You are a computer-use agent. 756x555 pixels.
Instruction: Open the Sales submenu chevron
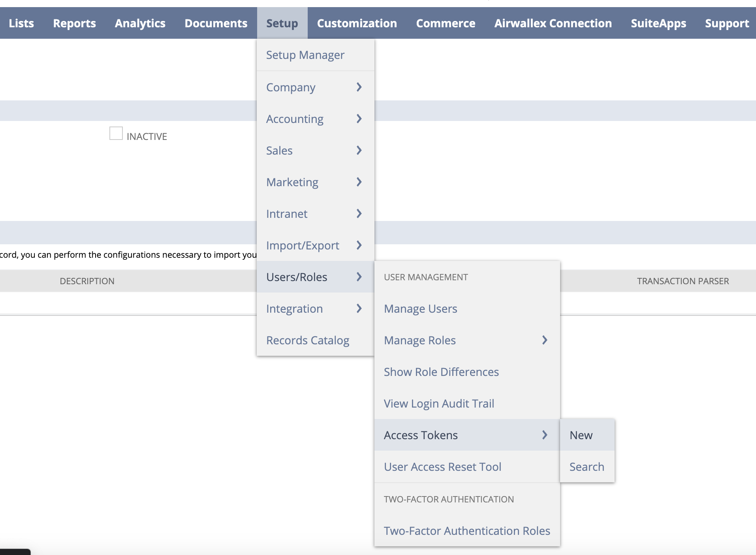(x=359, y=150)
